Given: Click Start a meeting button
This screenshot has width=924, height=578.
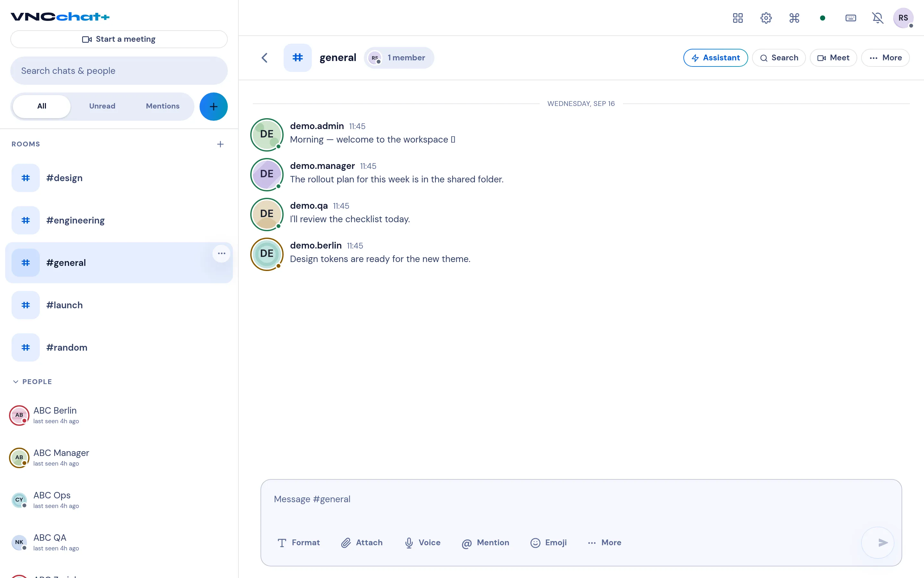Looking at the screenshot, I should pyautogui.click(x=119, y=39).
